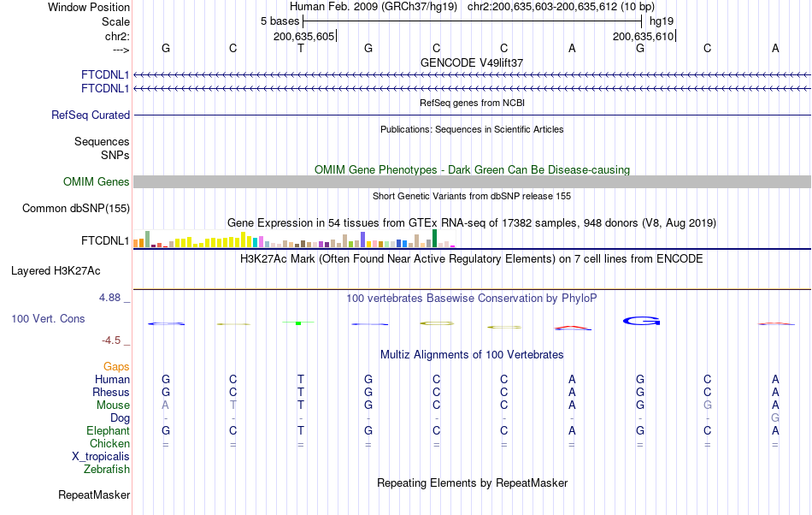Select the Human alignment species label
This screenshot has width=812, height=515.
(x=112, y=379)
